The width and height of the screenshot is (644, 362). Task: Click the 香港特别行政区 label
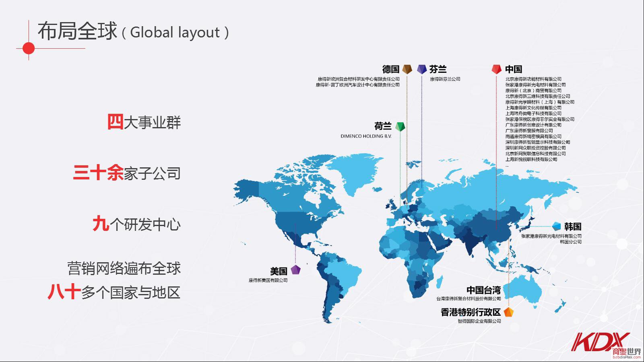click(x=471, y=312)
